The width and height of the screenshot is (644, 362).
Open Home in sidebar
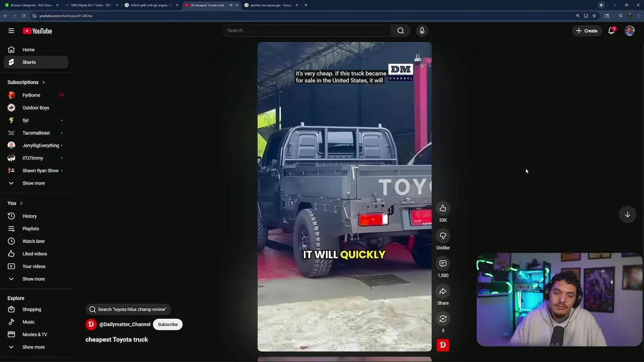36,50
